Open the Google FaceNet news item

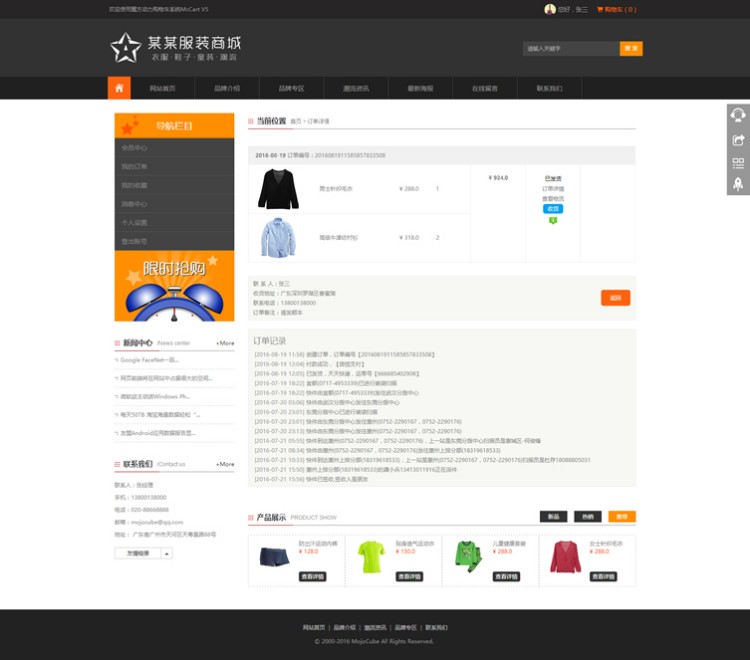(x=149, y=360)
